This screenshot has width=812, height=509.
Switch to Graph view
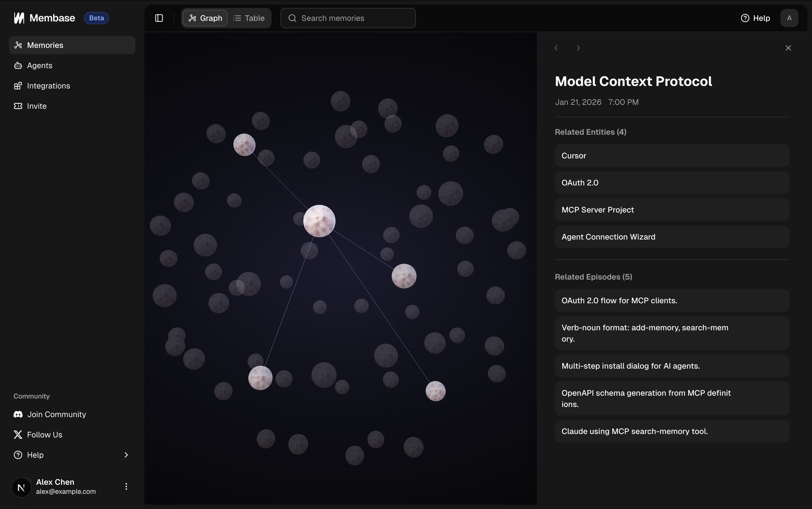pos(205,18)
